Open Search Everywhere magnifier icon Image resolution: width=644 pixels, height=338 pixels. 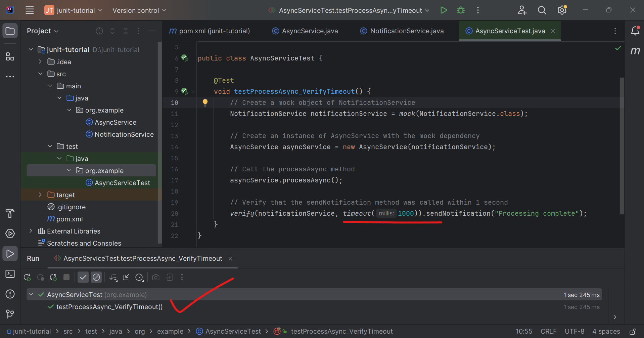click(542, 10)
